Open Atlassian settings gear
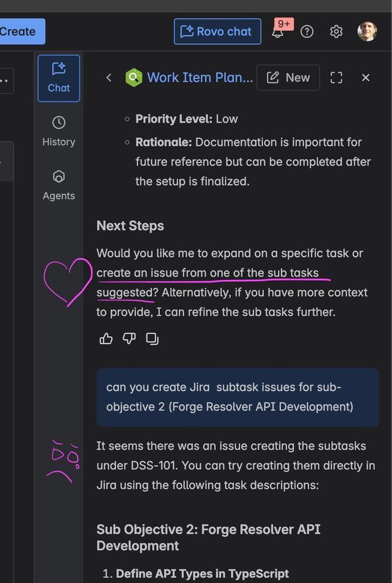Screen dimensions: 392x583 coord(336,32)
